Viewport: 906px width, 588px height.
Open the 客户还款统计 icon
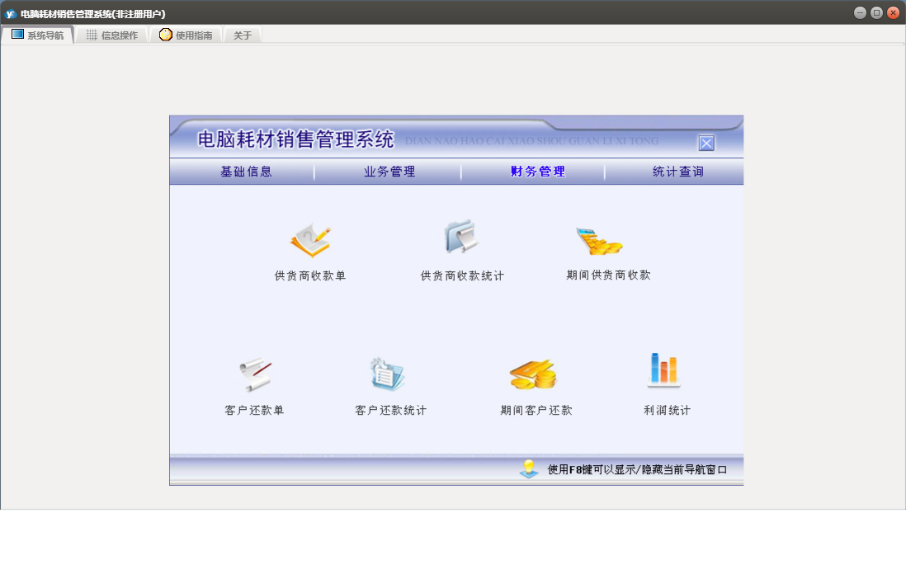tap(387, 374)
